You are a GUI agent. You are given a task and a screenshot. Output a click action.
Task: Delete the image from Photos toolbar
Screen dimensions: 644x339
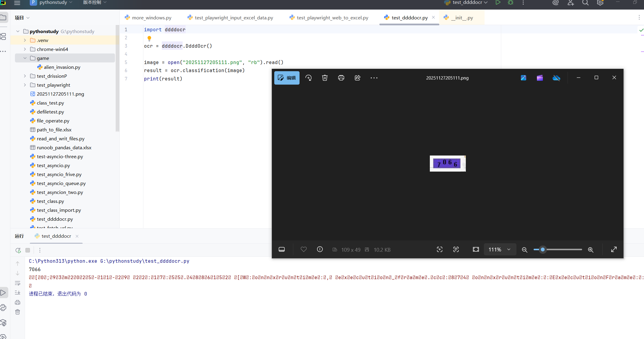click(325, 78)
